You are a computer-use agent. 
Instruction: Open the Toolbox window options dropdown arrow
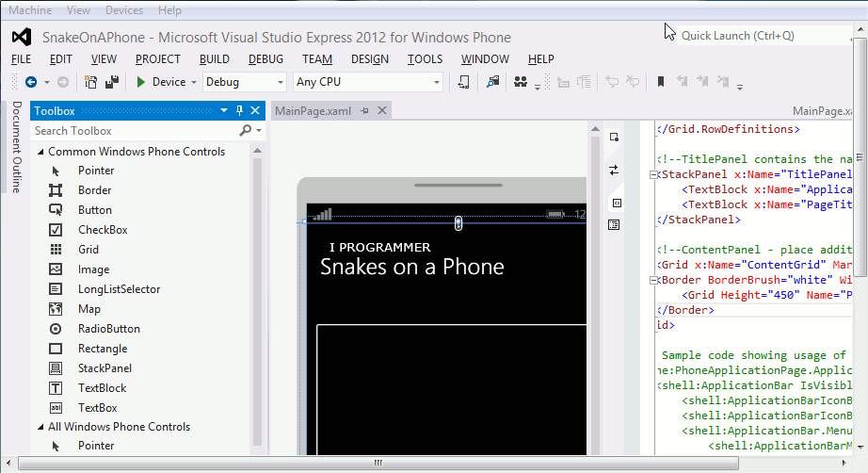tap(224, 110)
